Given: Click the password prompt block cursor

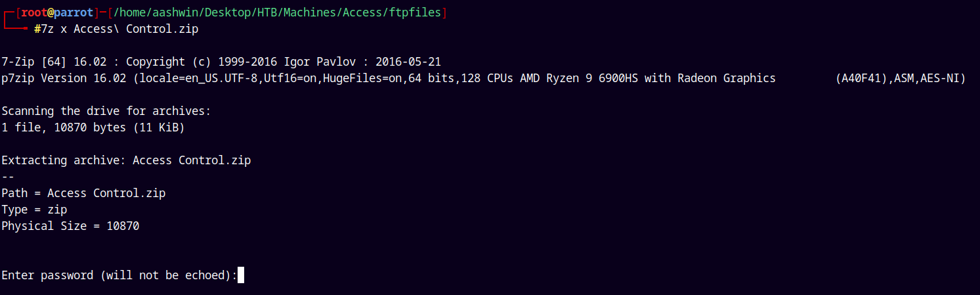Looking at the screenshot, I should (241, 275).
